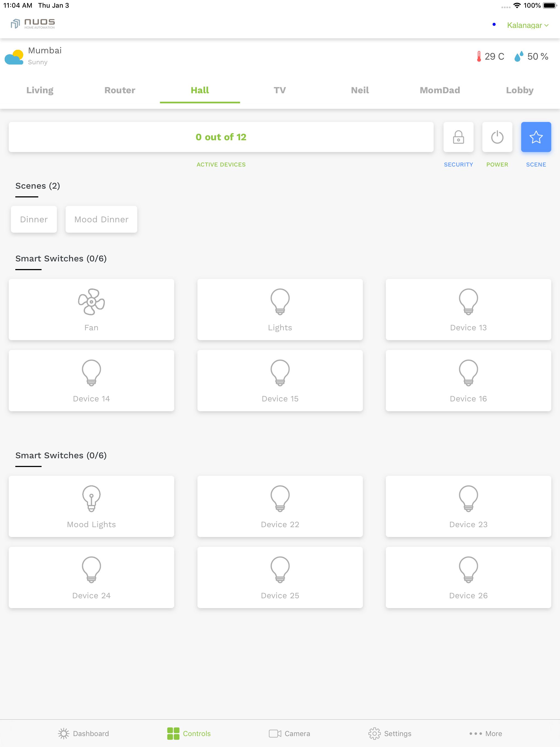Open the Controls bottom tab
The image size is (560, 747).
coord(189,734)
